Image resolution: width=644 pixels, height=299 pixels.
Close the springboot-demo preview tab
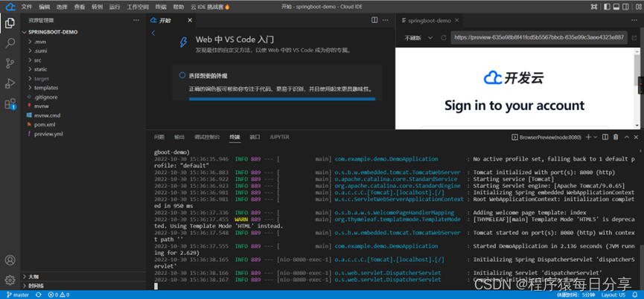pos(456,21)
